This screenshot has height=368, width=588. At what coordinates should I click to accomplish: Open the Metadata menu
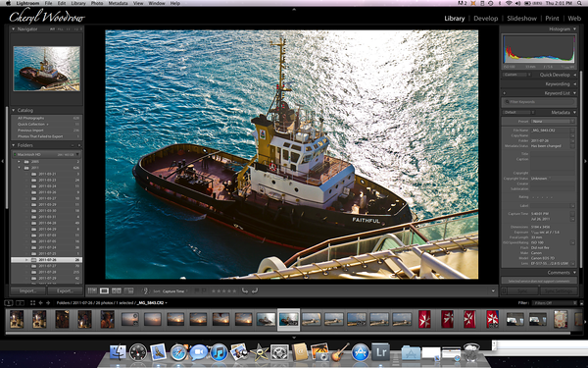(118, 3)
